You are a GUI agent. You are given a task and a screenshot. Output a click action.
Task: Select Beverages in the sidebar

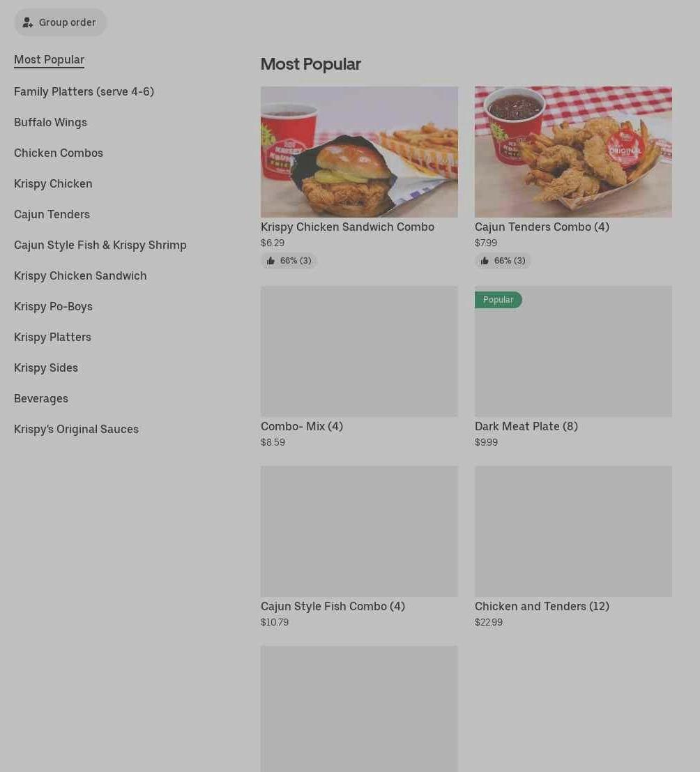coord(41,398)
